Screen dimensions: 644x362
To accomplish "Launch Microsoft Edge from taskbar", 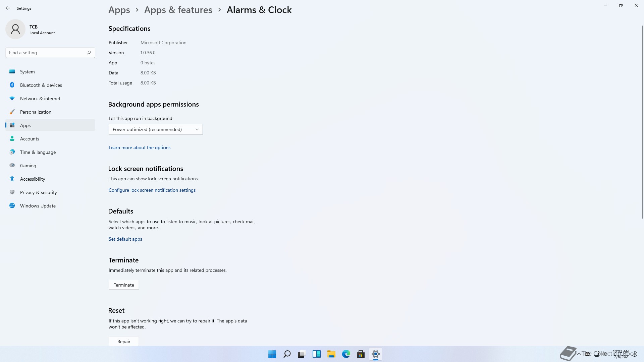I will point(346,354).
